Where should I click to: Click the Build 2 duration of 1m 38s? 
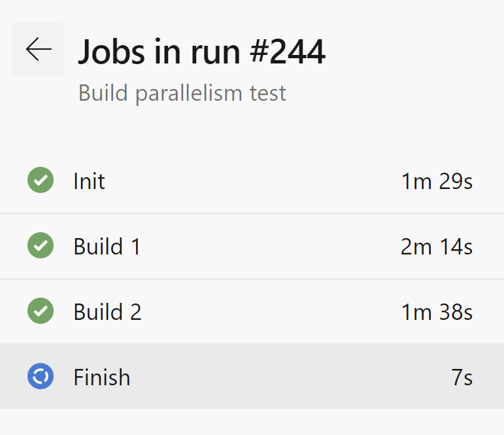(x=437, y=311)
